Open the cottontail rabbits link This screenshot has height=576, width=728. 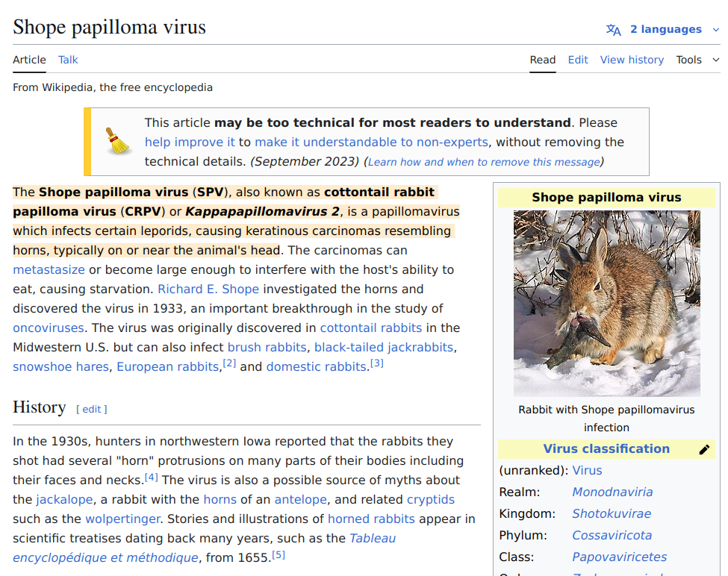click(x=371, y=328)
